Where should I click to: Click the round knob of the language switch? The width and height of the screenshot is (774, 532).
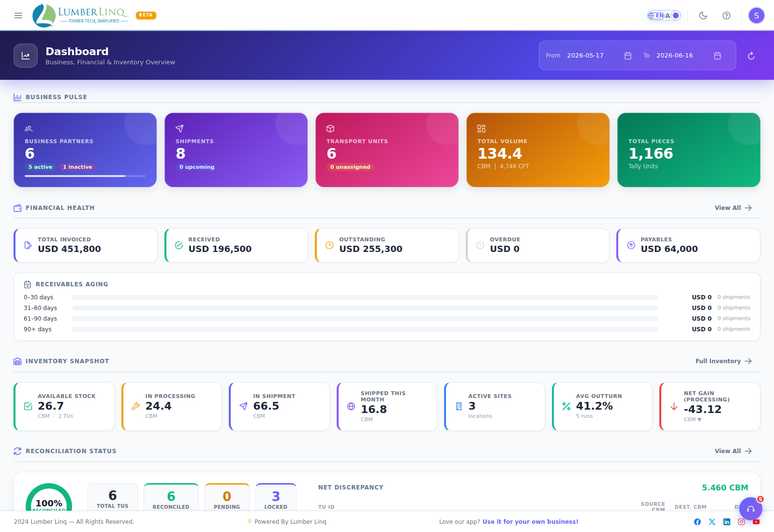(676, 15)
